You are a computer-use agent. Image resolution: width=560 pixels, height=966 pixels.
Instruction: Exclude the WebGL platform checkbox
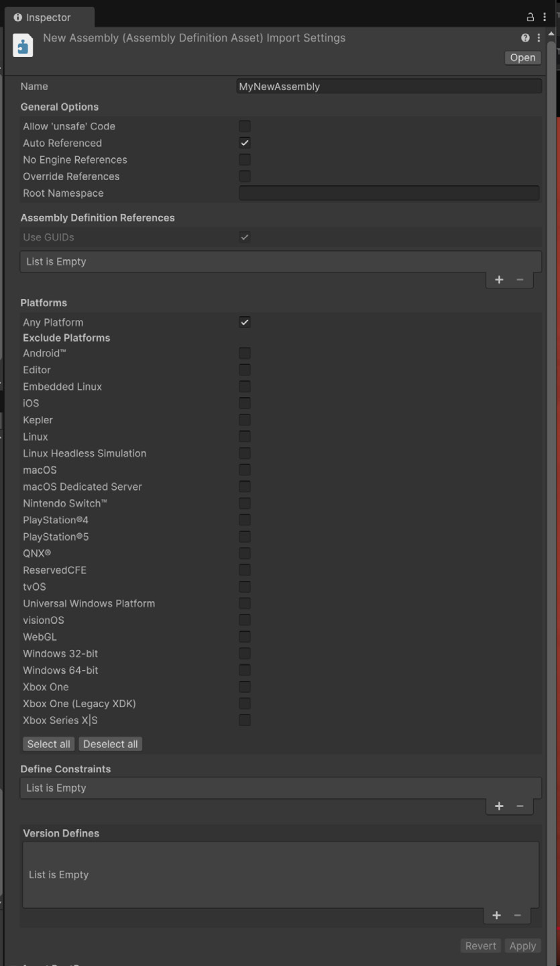[245, 637]
